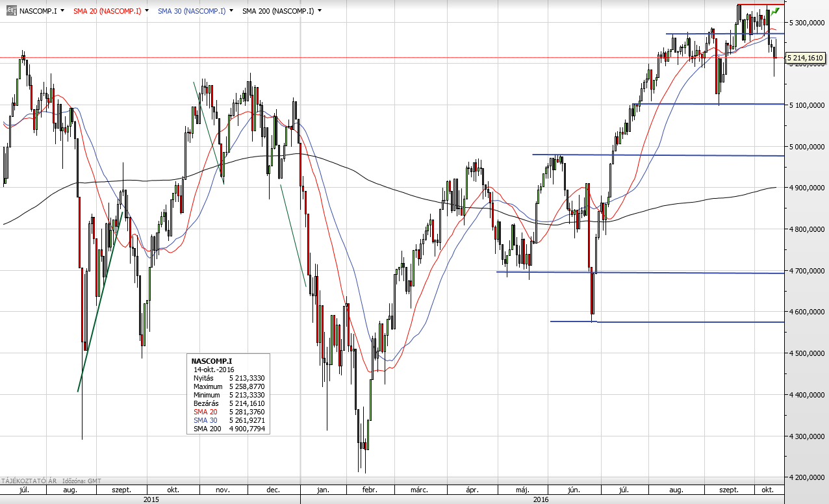The image size is (829, 504).
Task: Click the SMA 20 value 5 281,3760
Action: pos(247,412)
